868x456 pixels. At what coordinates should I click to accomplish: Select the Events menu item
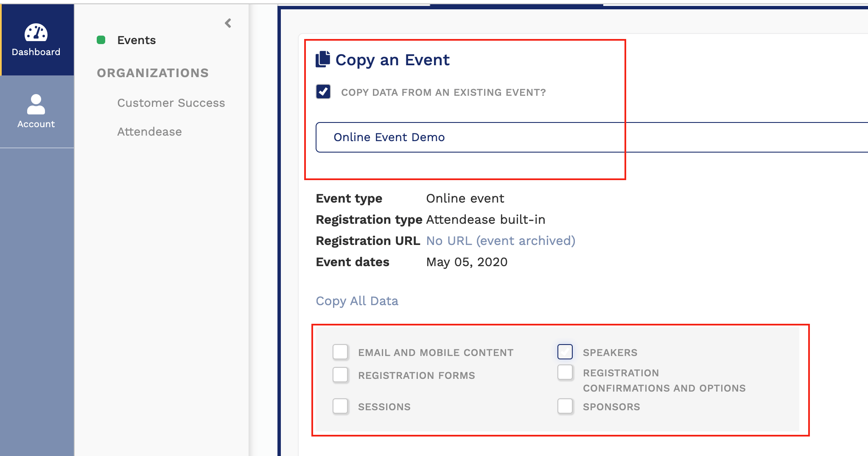point(136,40)
